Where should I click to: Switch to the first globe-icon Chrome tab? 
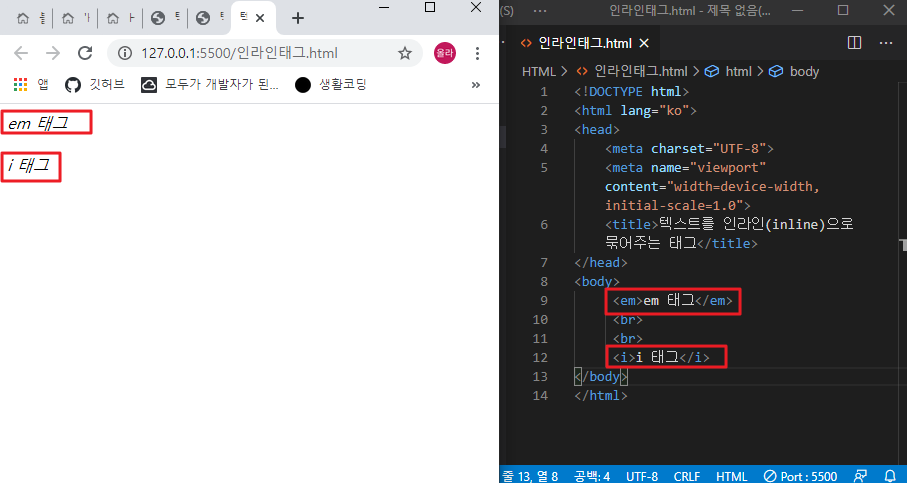165,18
